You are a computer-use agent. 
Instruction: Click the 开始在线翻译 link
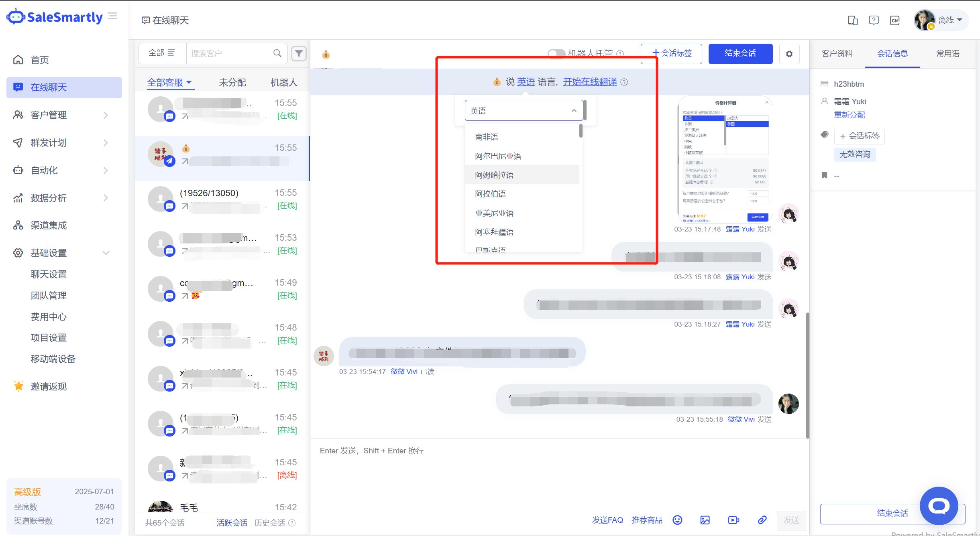[x=590, y=82]
